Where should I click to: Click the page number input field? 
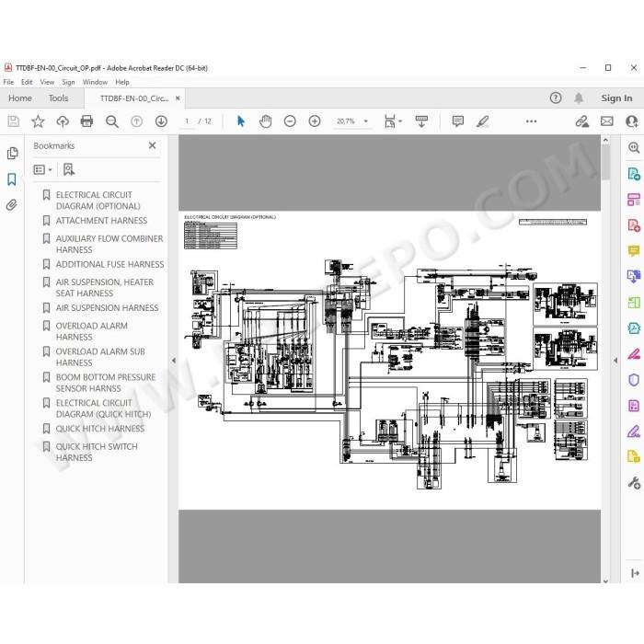pyautogui.click(x=187, y=121)
